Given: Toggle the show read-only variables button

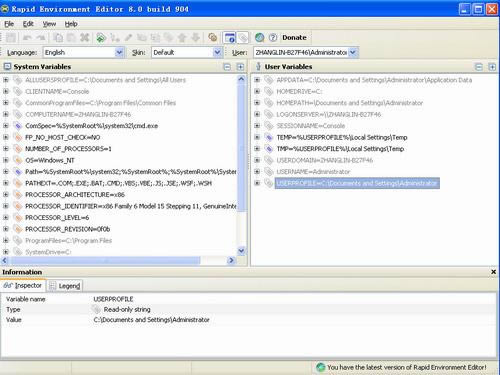Looking at the screenshot, I should point(243,38).
